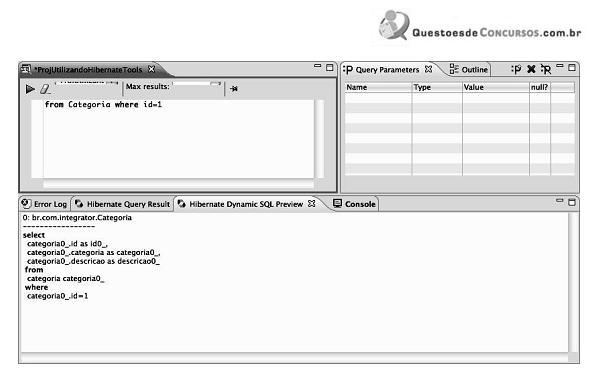Open the Console tab
The width and height of the screenshot is (592, 369).
pyautogui.click(x=355, y=204)
